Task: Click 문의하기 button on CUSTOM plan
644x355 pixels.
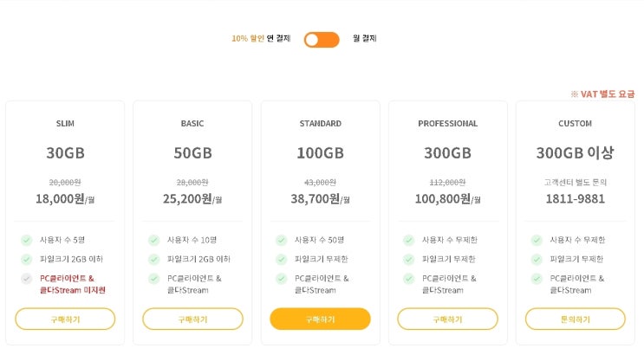Action: (576, 319)
